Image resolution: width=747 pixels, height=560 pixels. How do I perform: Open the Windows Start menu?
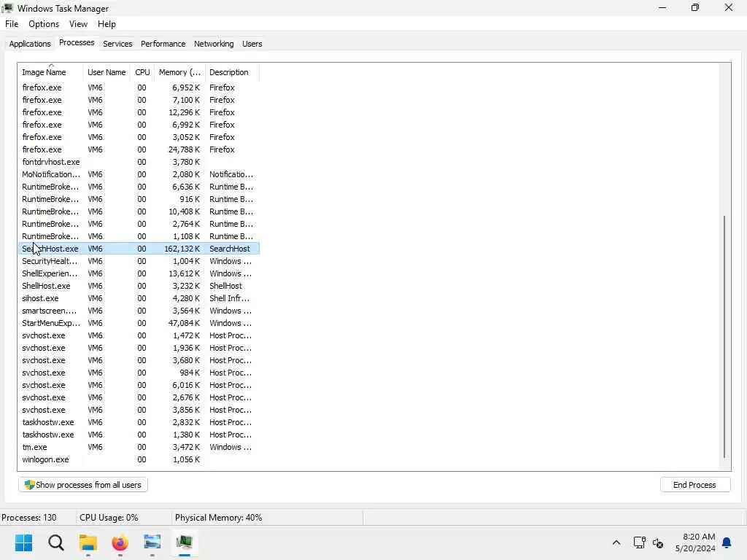tap(23, 542)
